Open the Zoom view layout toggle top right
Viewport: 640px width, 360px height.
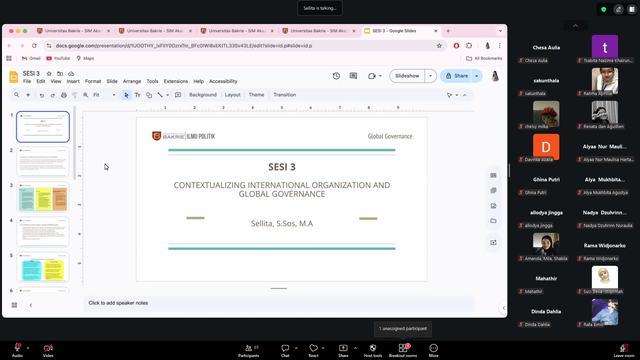(x=632, y=9)
